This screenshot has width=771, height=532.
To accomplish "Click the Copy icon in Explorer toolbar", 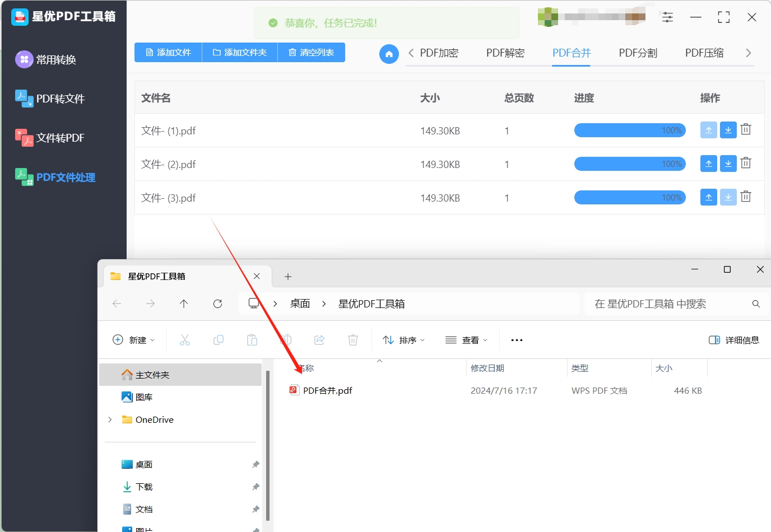I will (x=219, y=340).
